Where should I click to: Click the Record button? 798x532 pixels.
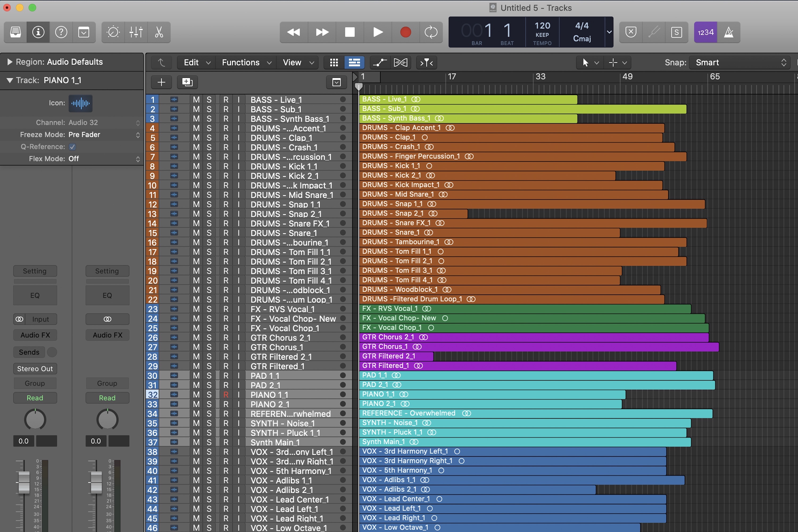pyautogui.click(x=405, y=32)
